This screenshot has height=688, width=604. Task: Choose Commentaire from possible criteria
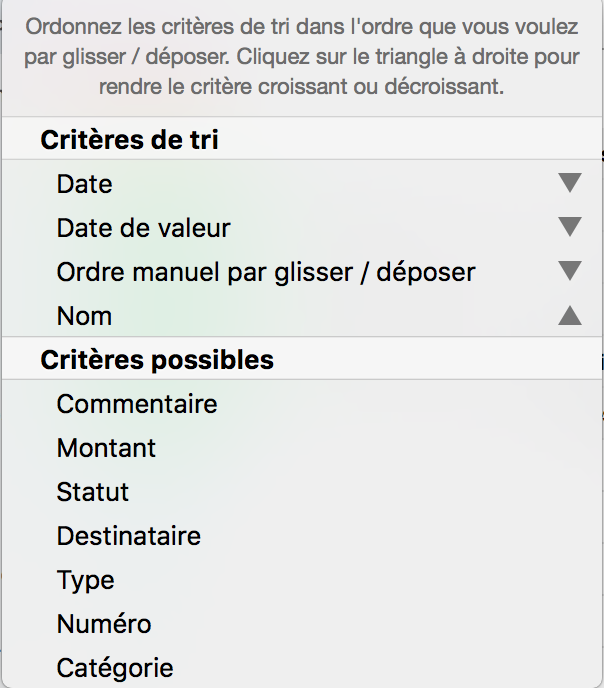tap(302, 404)
